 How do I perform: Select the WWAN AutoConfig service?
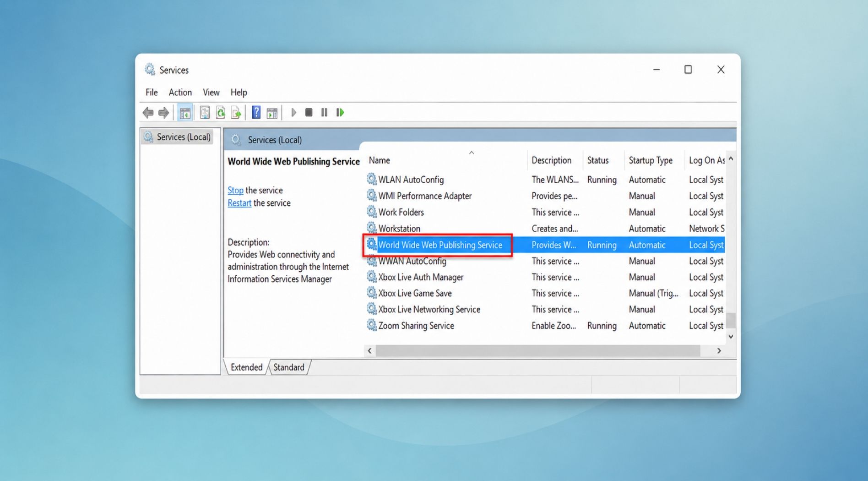(545, 261)
